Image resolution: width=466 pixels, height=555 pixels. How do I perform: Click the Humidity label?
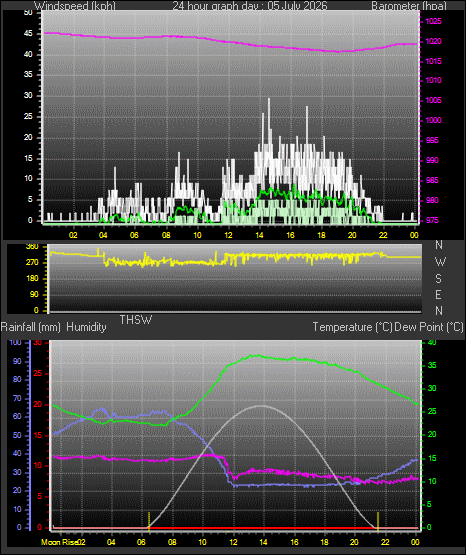86,327
